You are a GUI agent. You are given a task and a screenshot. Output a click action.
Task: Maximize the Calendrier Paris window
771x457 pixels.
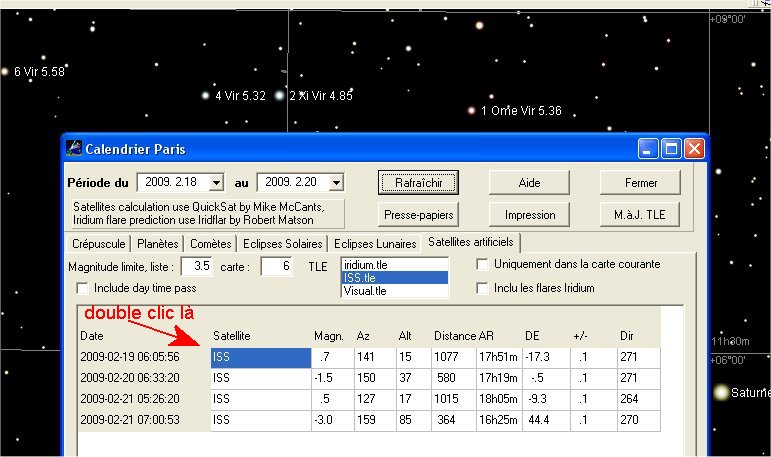671,149
